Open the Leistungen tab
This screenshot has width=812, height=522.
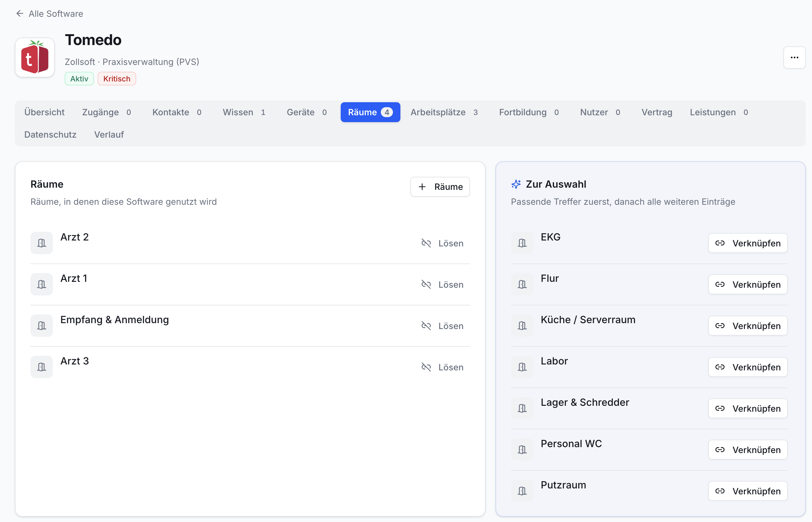(719, 112)
